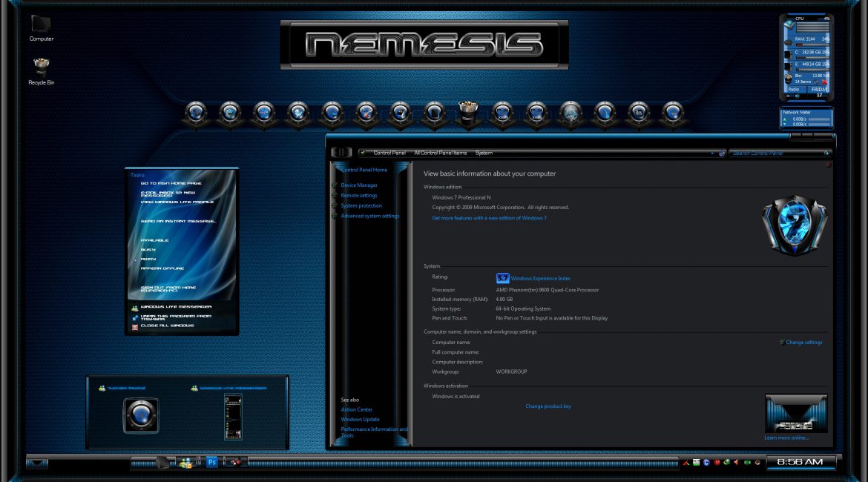Click the red X in the Bin gadget
The width and height of the screenshot is (868, 482).
[824, 82]
